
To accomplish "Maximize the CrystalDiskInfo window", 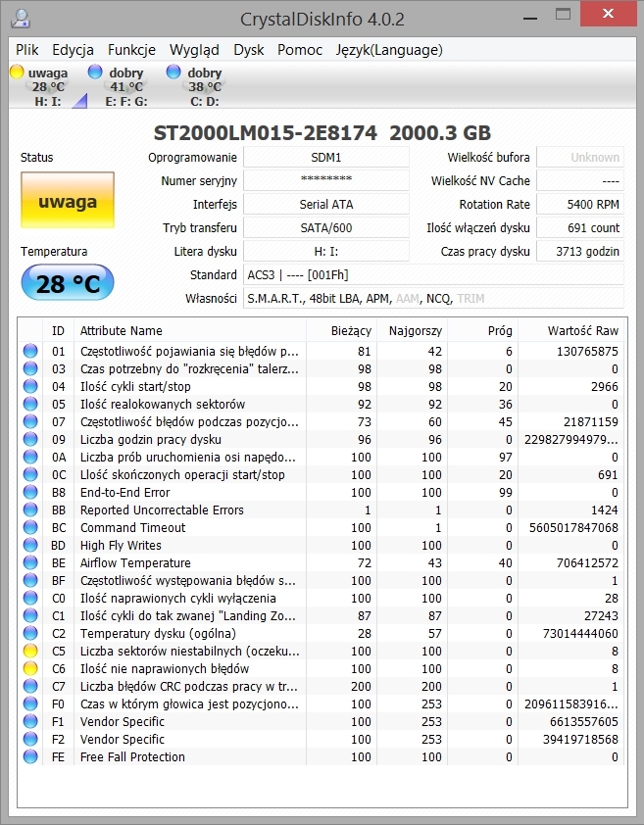I will tap(563, 14).
